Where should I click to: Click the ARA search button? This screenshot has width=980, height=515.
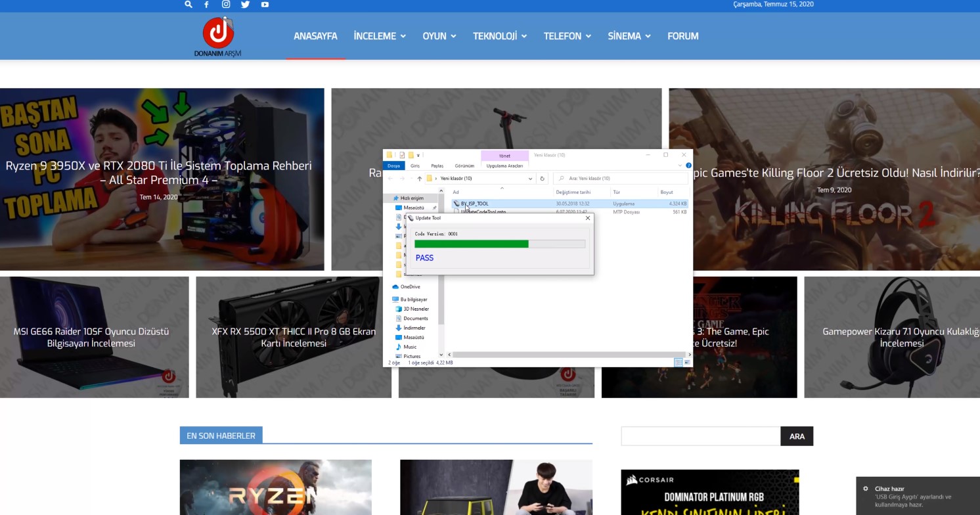[x=797, y=436]
